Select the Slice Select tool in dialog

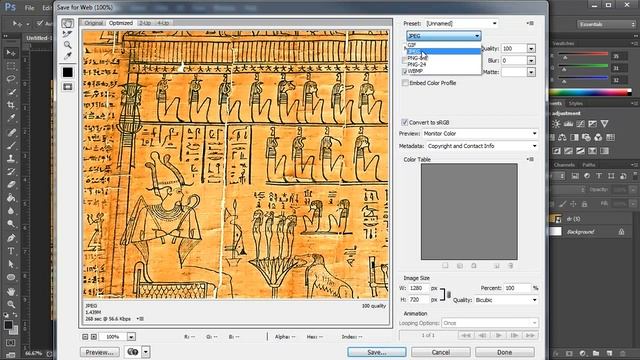[67, 34]
